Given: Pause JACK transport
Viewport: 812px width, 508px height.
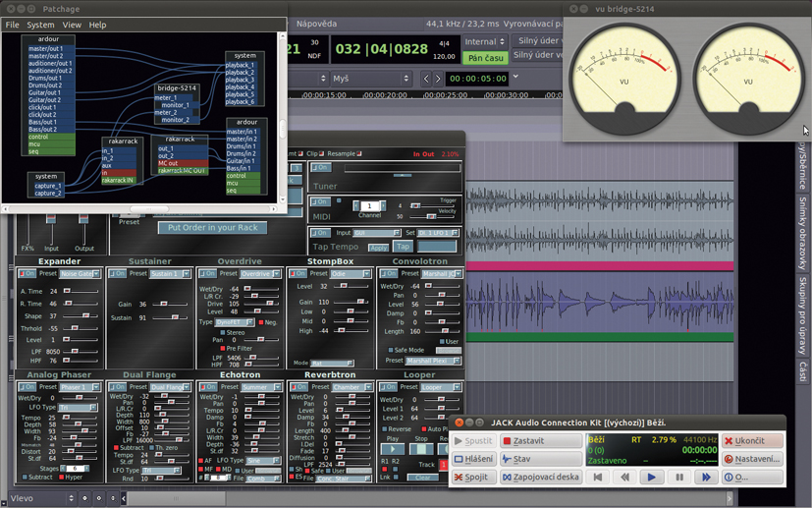Looking at the screenshot, I should coord(679,477).
